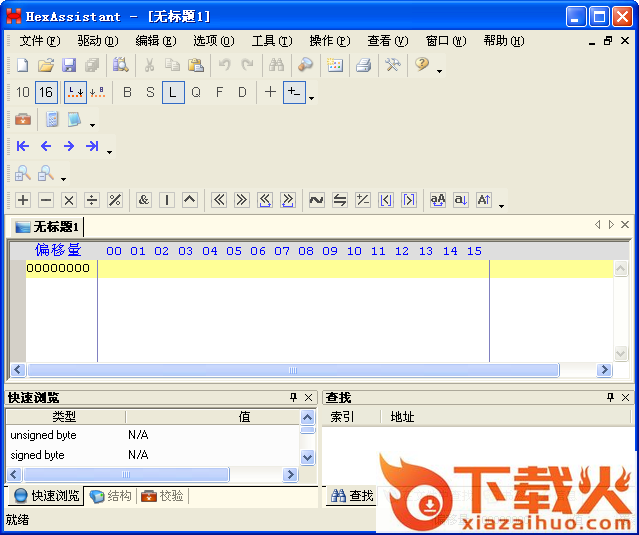Toggle the B byte type button
Image resolution: width=639 pixels, height=535 pixels.
click(127, 92)
